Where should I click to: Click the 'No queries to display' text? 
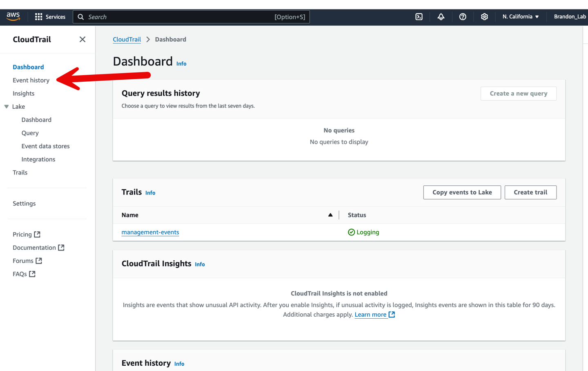pyautogui.click(x=339, y=142)
